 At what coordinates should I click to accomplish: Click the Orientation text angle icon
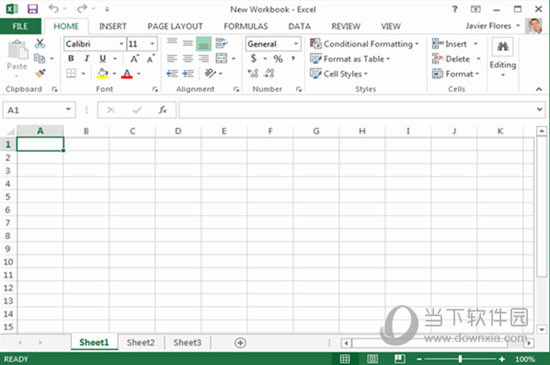(x=210, y=73)
